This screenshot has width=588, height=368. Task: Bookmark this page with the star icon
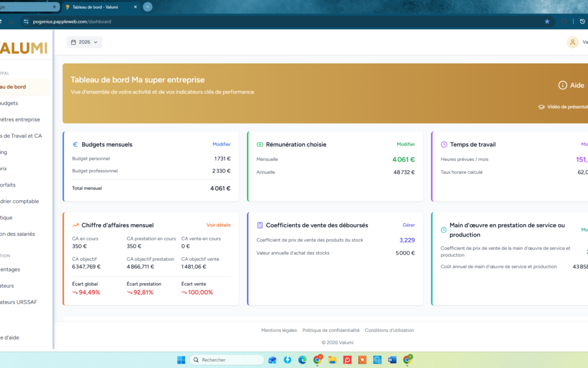(x=547, y=22)
